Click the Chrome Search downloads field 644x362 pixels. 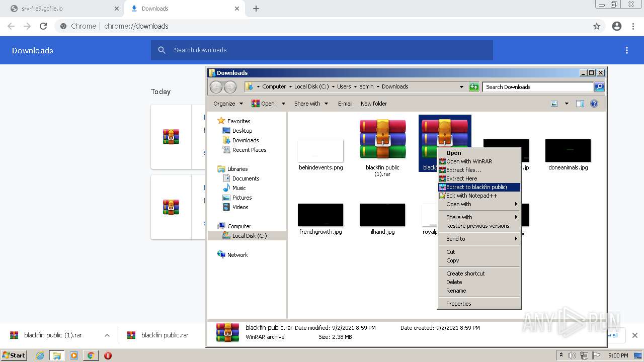click(x=322, y=50)
